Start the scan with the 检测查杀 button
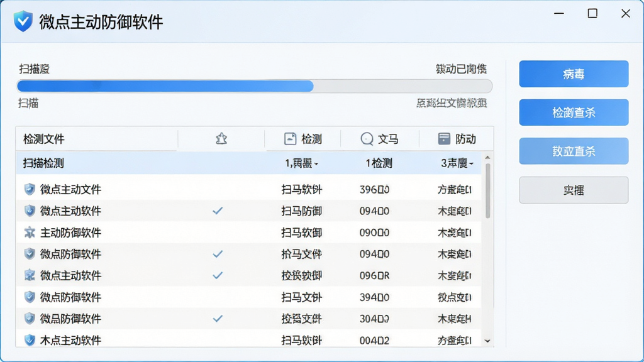This screenshot has width=644, height=362. [x=574, y=112]
